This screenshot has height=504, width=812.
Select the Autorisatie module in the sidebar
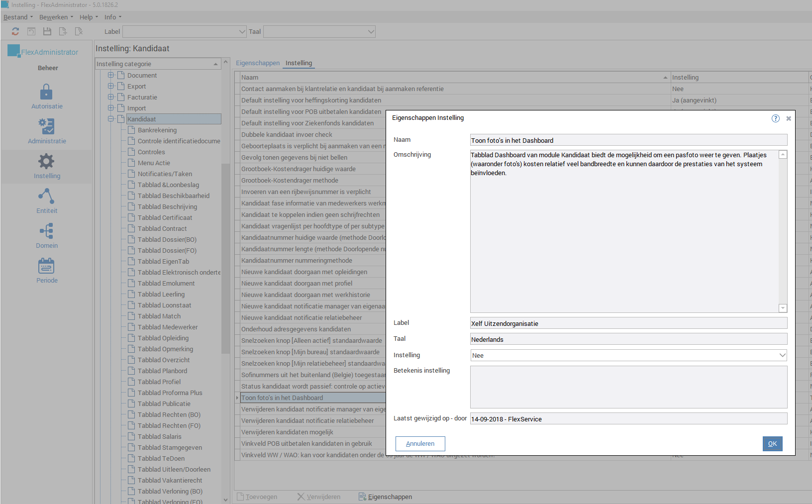click(x=46, y=96)
